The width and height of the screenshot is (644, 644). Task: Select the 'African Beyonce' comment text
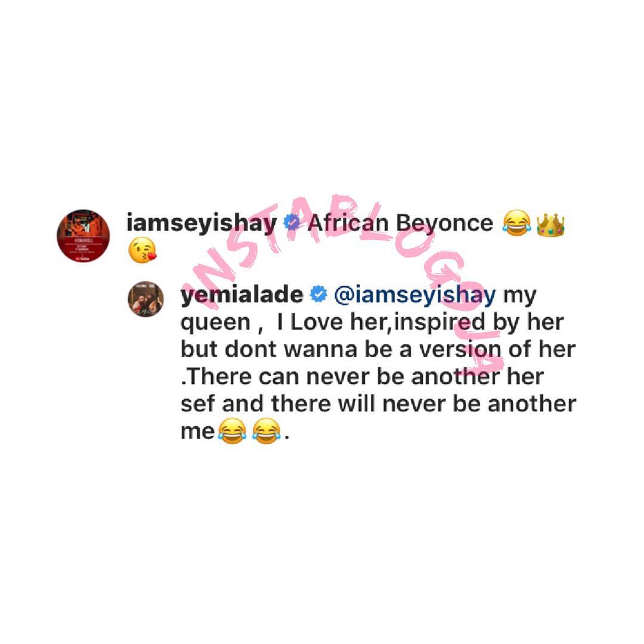(401, 223)
